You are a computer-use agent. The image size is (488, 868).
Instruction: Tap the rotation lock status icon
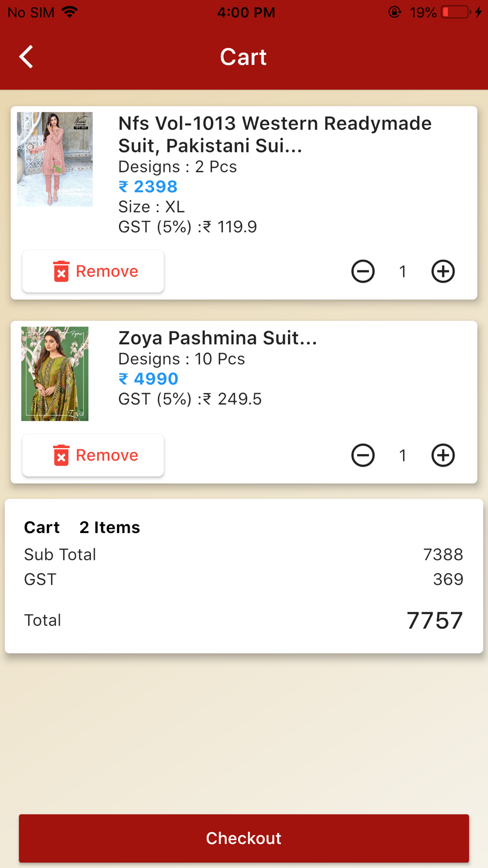394,12
